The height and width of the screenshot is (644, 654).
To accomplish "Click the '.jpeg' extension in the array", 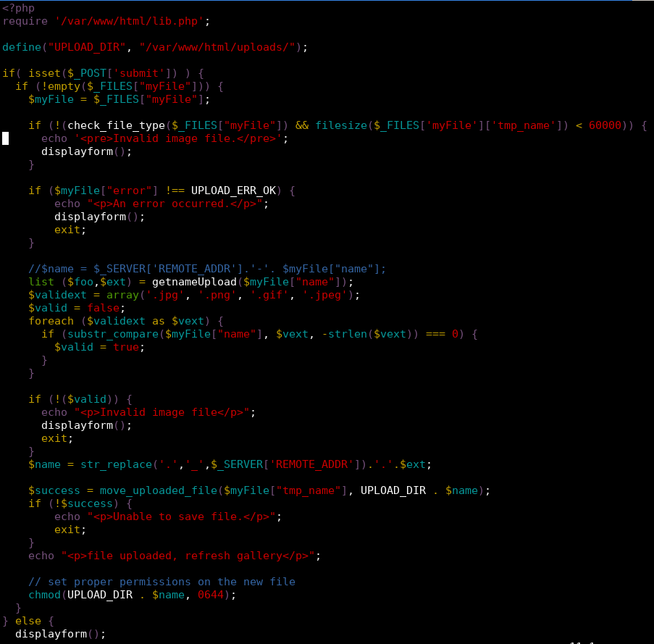I will pos(324,295).
